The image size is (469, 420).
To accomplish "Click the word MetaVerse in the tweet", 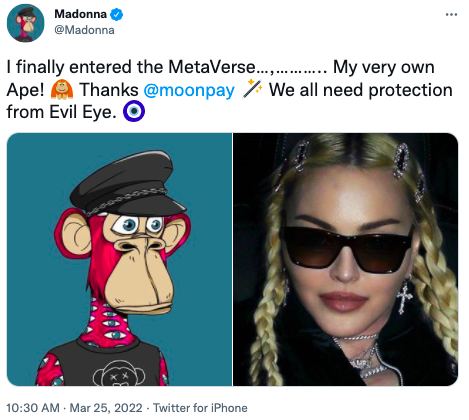I will point(212,67).
